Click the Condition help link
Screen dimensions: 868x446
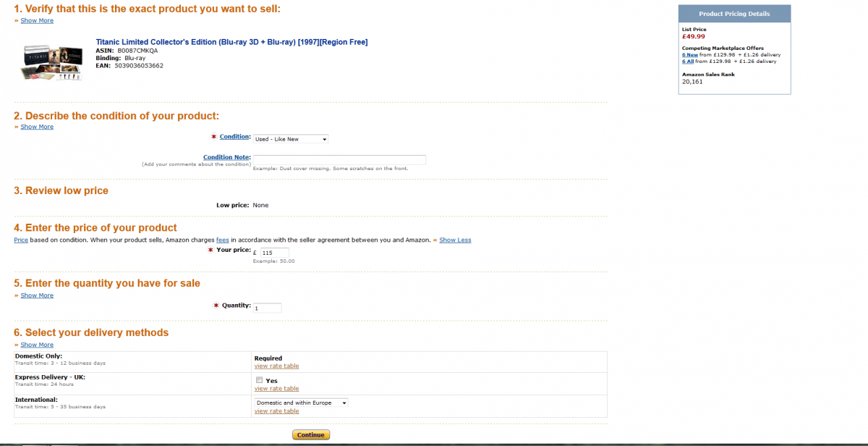pyautogui.click(x=235, y=137)
